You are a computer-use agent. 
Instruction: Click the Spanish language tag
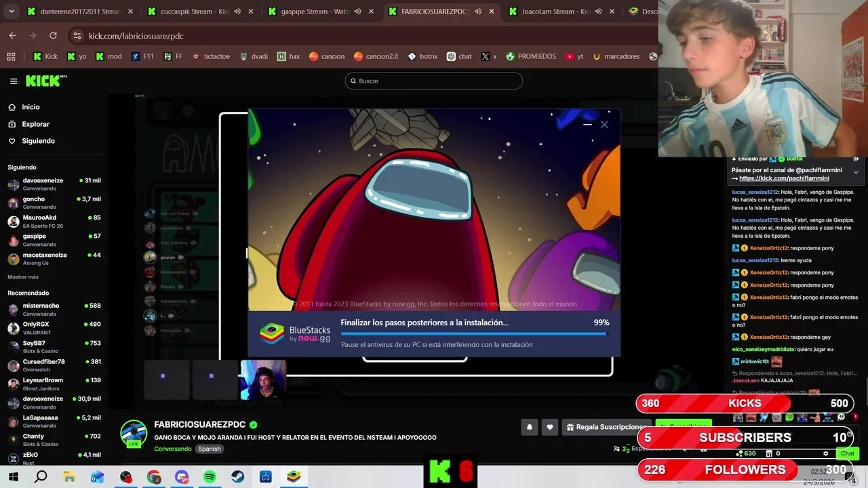tap(210, 449)
